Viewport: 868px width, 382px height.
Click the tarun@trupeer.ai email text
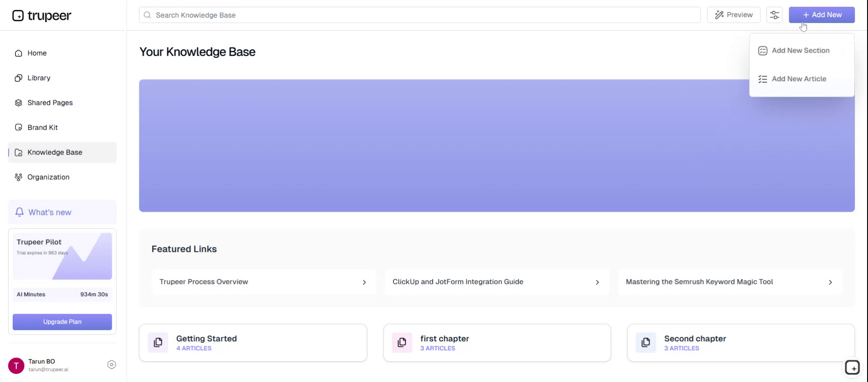click(48, 369)
